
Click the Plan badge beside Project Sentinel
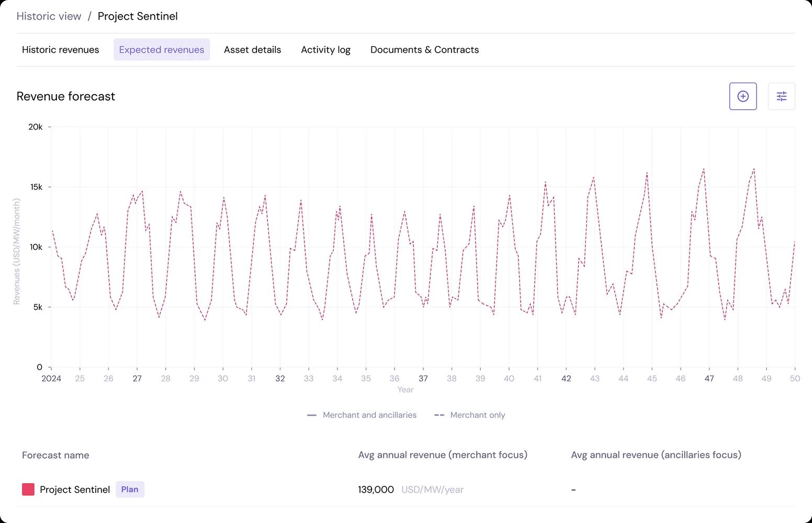pos(130,490)
